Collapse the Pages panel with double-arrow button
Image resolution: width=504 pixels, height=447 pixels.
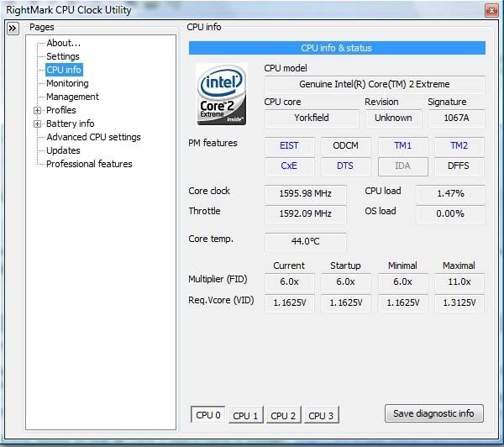click(13, 29)
